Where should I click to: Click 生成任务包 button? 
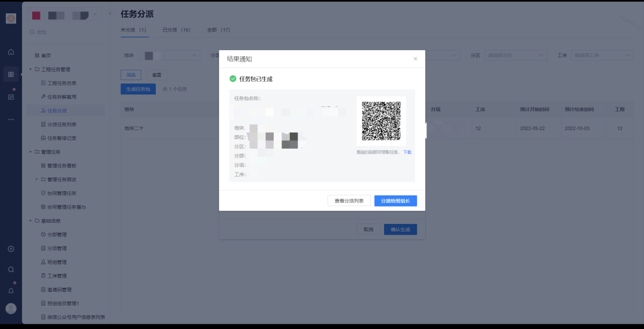[x=138, y=89]
